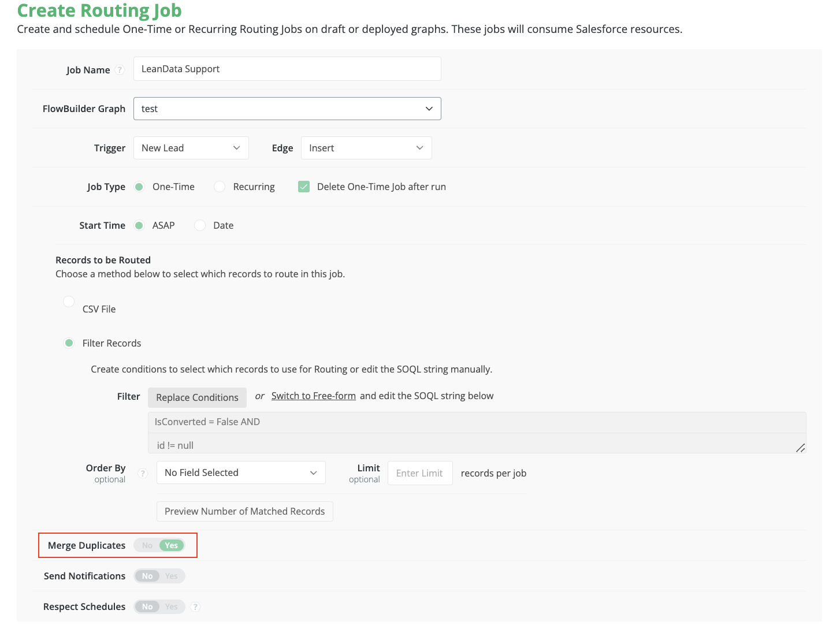
Task: Click the SOQL textarea resize handle
Action: pyautogui.click(x=800, y=448)
